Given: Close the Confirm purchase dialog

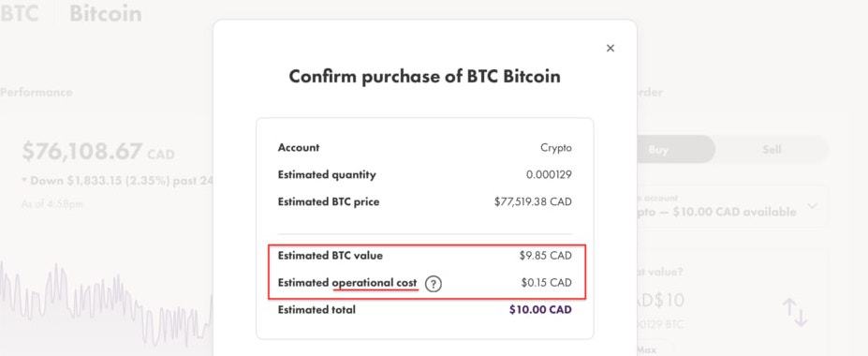Looking at the screenshot, I should [x=611, y=48].
